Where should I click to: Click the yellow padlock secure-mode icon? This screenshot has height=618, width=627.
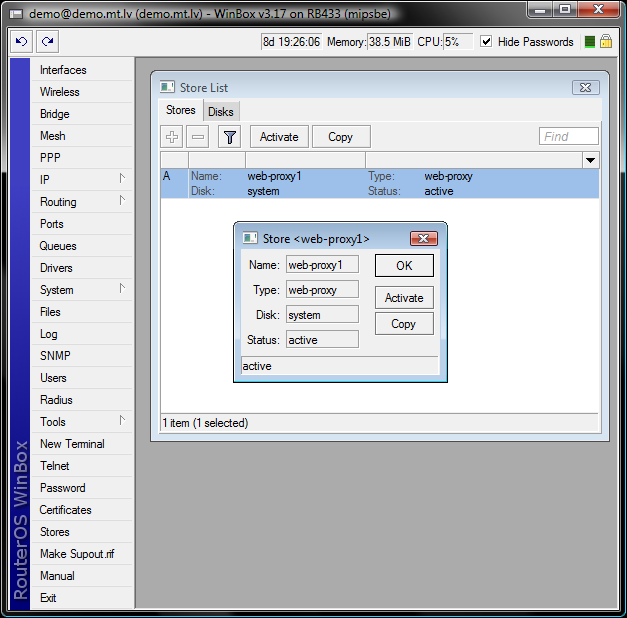click(x=606, y=41)
